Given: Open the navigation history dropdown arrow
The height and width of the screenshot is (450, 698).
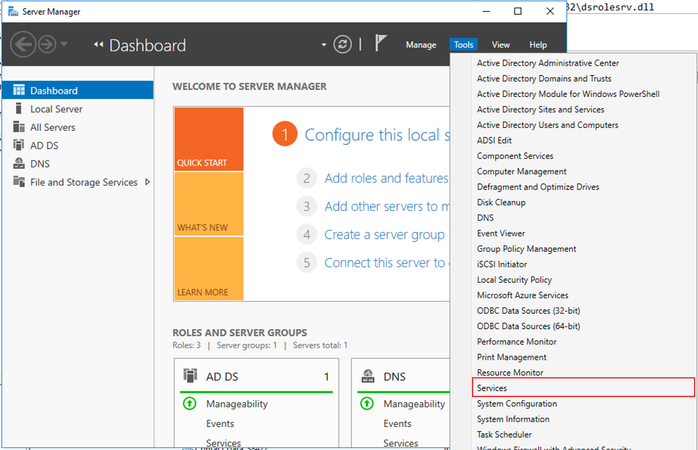Looking at the screenshot, I should 65,46.
